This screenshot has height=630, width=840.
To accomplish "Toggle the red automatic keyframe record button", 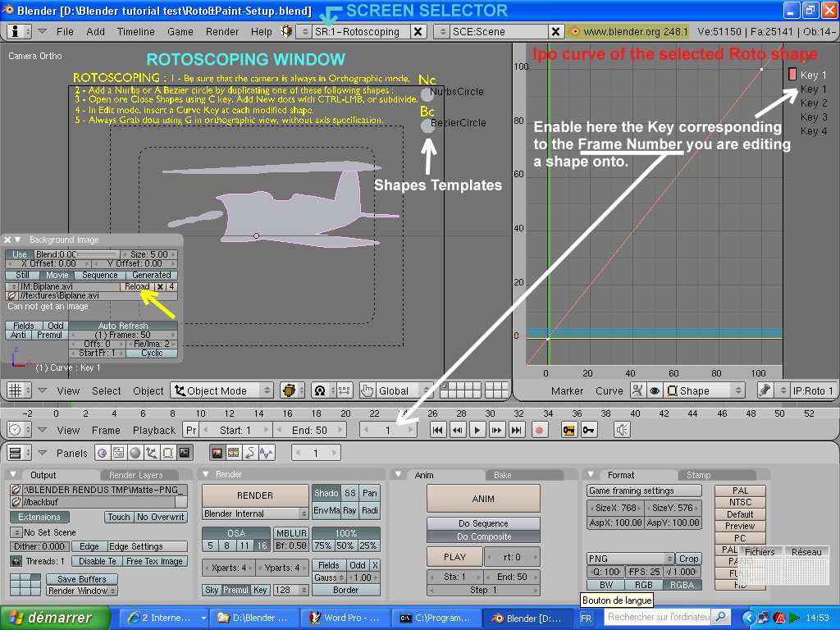I will [x=540, y=430].
